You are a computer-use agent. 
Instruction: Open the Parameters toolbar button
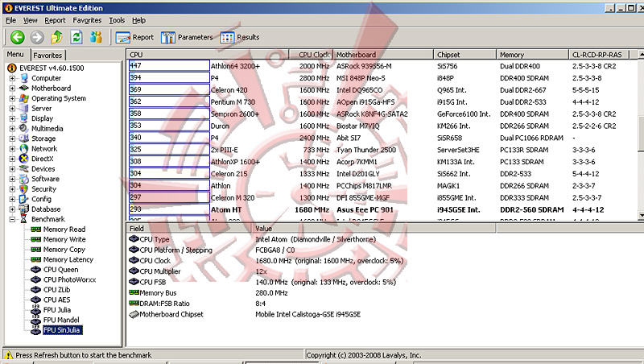click(187, 37)
